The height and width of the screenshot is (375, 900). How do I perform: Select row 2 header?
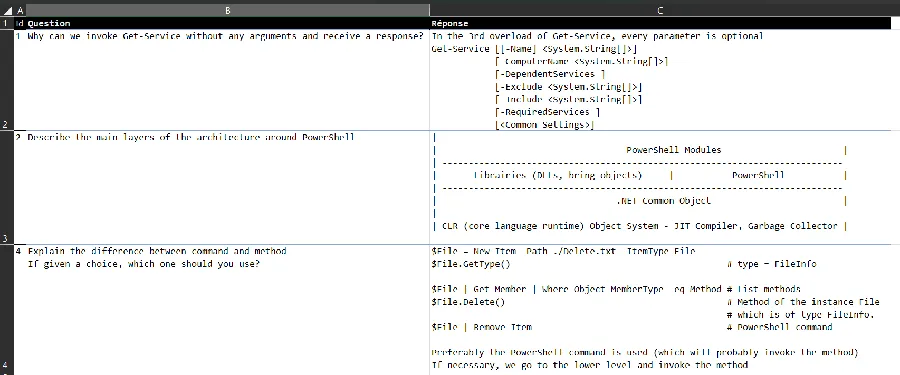tap(6, 80)
